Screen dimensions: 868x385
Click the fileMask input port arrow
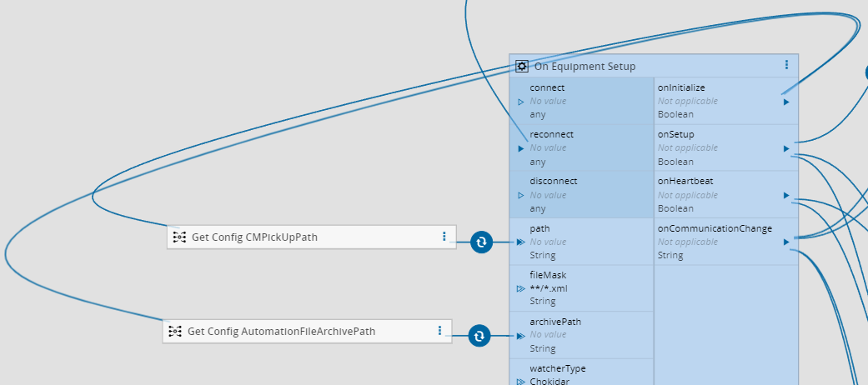coord(520,288)
